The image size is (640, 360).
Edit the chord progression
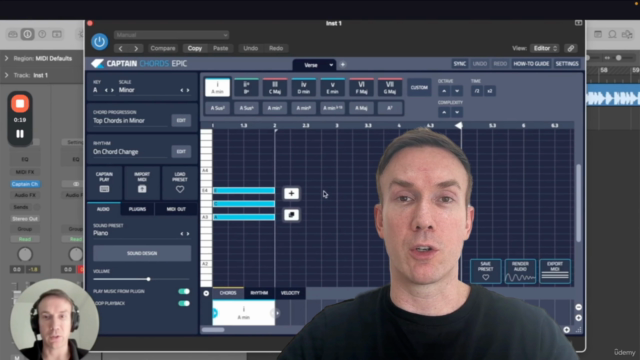click(x=181, y=120)
